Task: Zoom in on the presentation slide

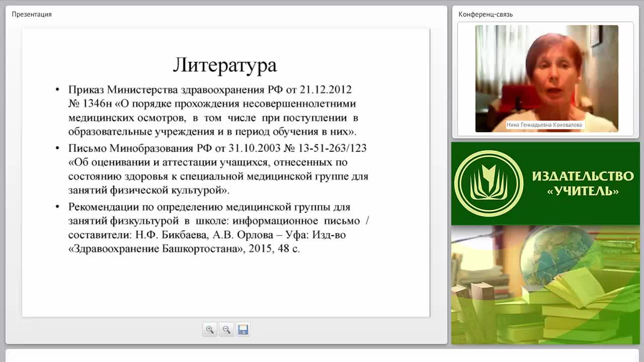Action: [x=210, y=330]
